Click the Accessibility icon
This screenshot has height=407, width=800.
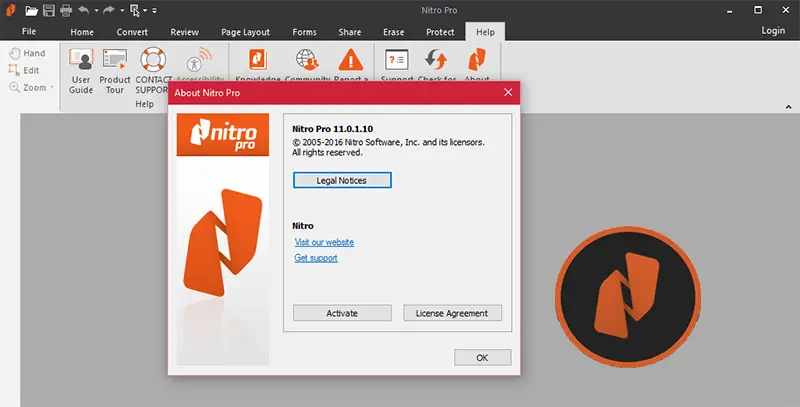click(x=198, y=60)
